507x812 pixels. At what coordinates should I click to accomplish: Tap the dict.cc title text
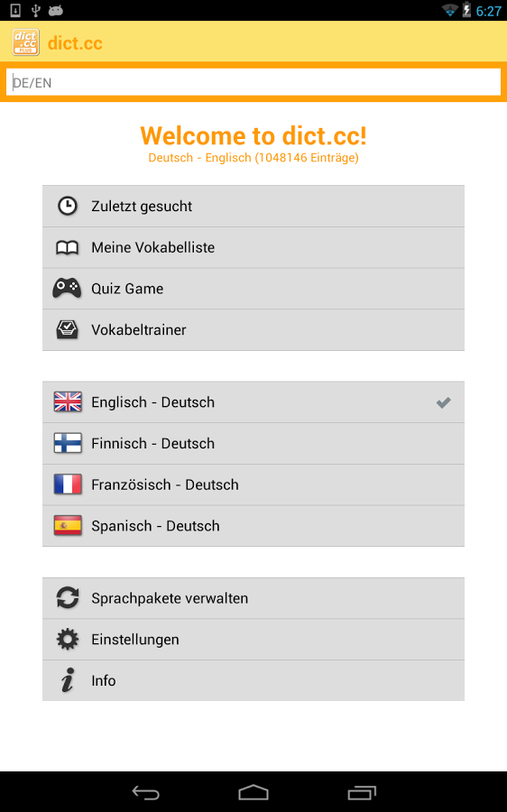(75, 43)
